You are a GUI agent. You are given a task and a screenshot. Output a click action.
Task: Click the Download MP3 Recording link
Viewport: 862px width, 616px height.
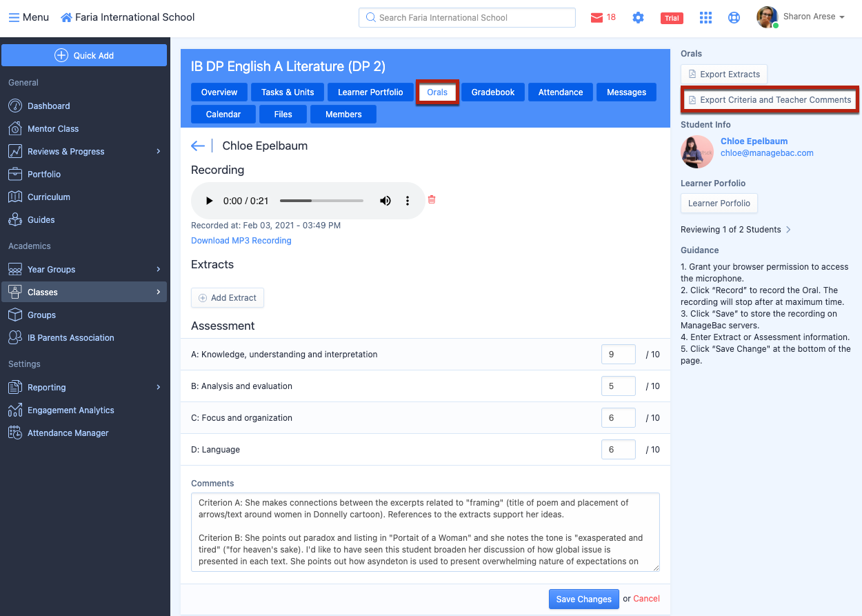(x=241, y=241)
